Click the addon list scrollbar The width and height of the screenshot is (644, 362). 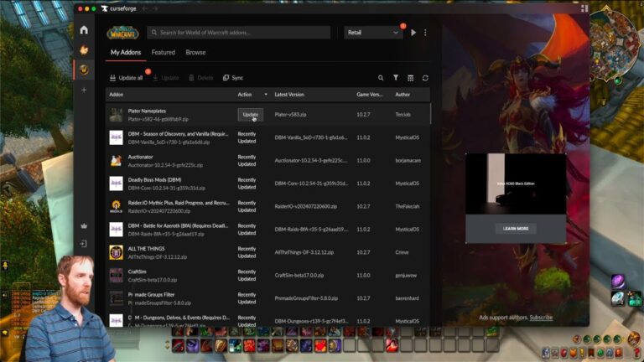click(x=430, y=114)
